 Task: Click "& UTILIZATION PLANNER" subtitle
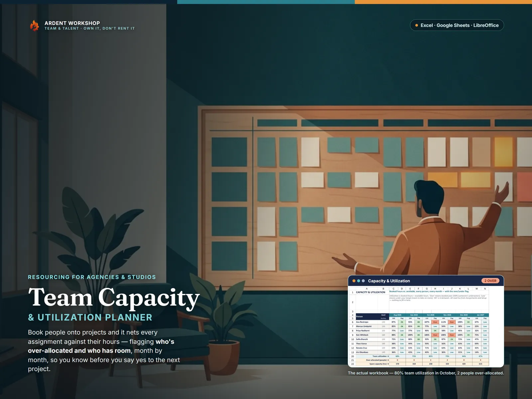click(90, 317)
